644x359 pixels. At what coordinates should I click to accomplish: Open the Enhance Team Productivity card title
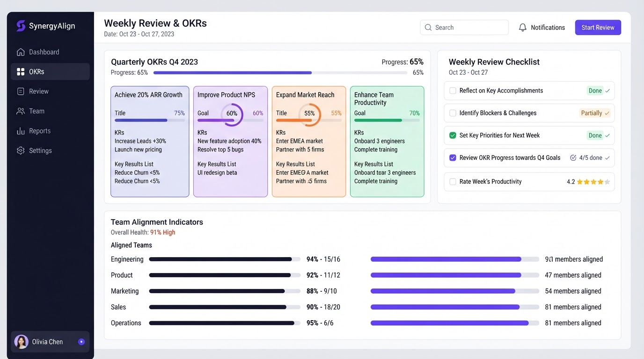(374, 99)
